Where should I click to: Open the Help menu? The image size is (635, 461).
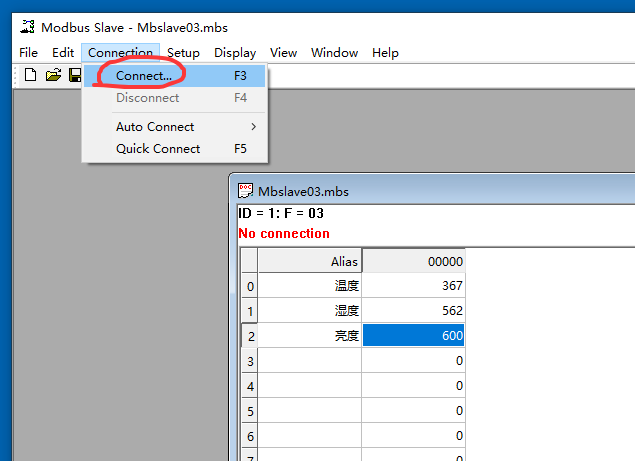(x=385, y=53)
